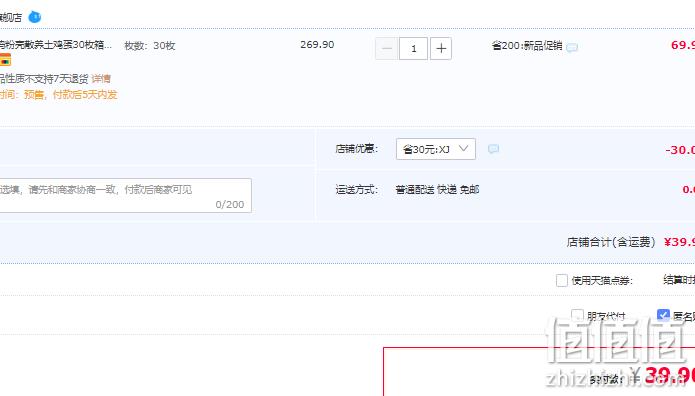
Task: Decrease quantity with the minus button
Action: click(x=387, y=48)
